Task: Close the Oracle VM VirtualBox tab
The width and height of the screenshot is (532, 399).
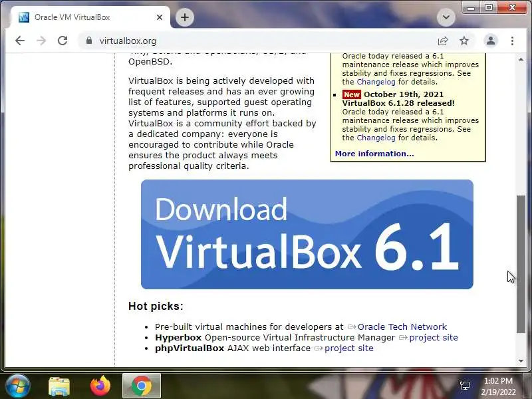Action: pos(160,17)
